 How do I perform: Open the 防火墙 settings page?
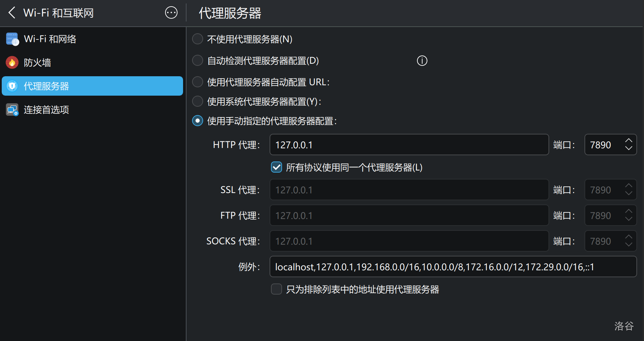(37, 63)
